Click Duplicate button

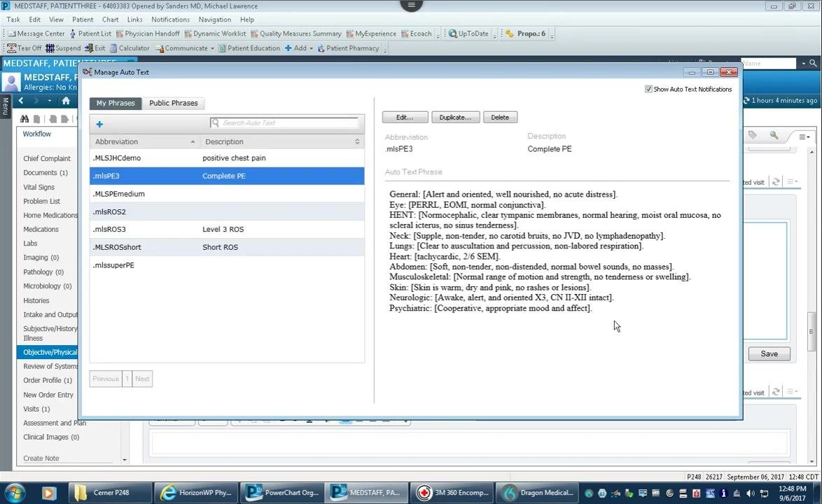455,118
